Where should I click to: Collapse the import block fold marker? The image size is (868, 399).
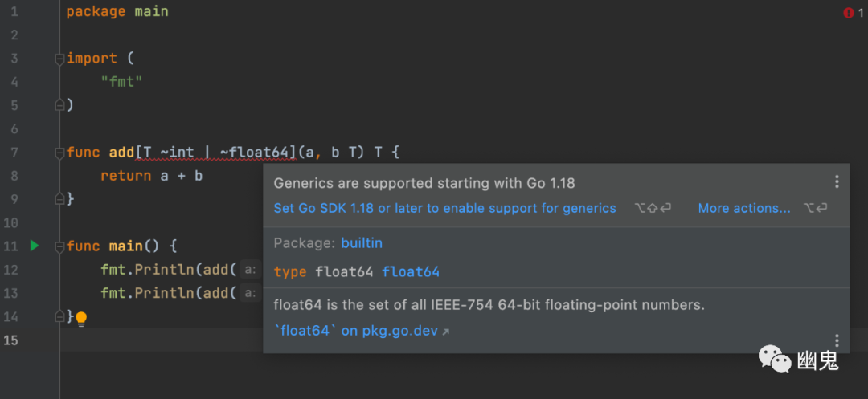coord(59,59)
